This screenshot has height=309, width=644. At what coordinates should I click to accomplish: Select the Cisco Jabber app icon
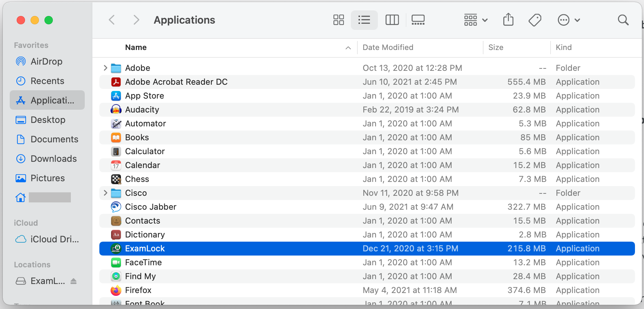point(116,207)
